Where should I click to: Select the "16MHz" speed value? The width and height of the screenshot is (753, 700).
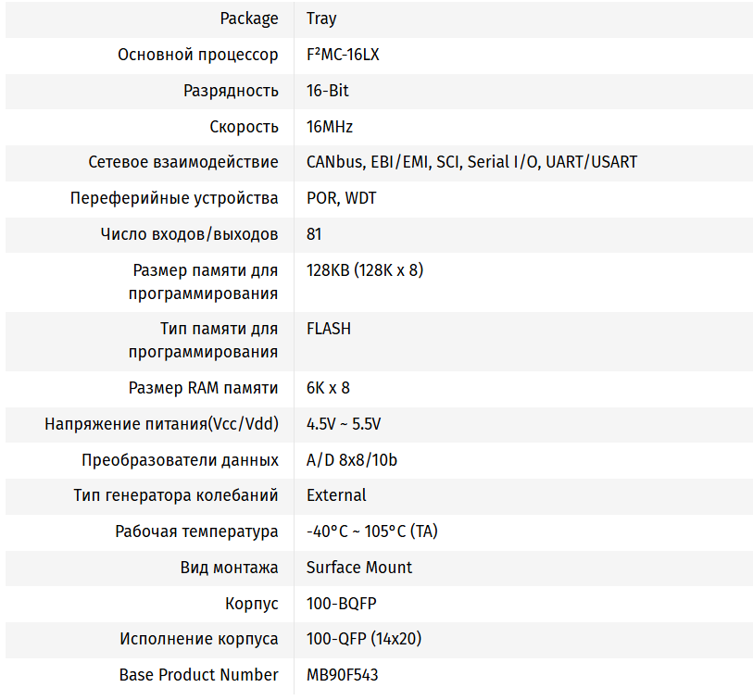tap(330, 127)
